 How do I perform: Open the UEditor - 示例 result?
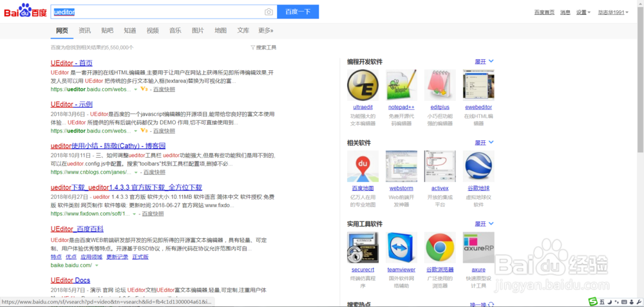[71, 104]
